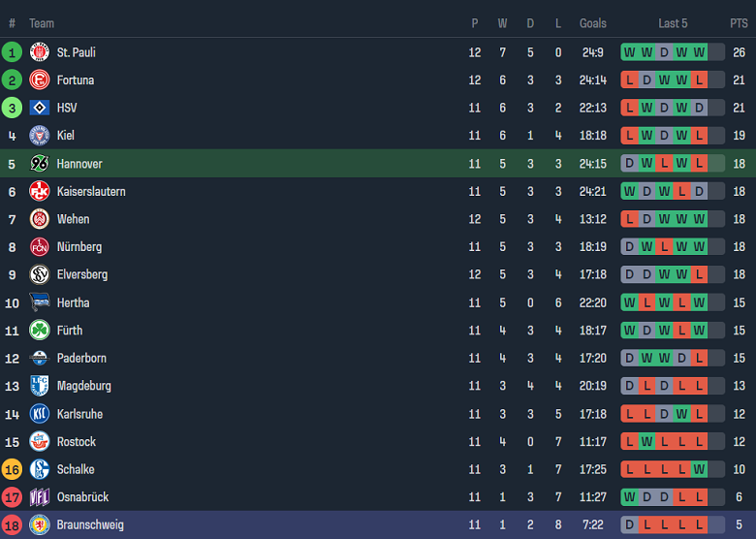Sort table by PTS column header

(x=739, y=23)
